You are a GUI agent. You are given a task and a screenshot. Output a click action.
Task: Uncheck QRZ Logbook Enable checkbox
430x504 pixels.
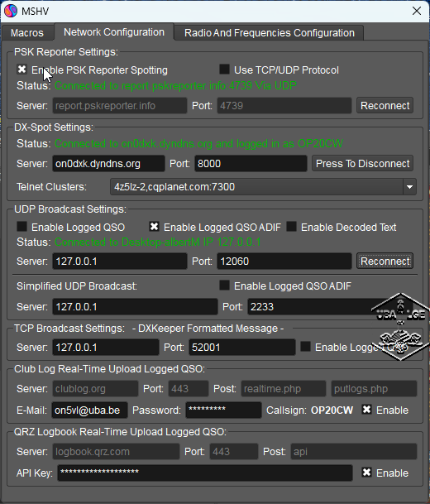[366, 473]
